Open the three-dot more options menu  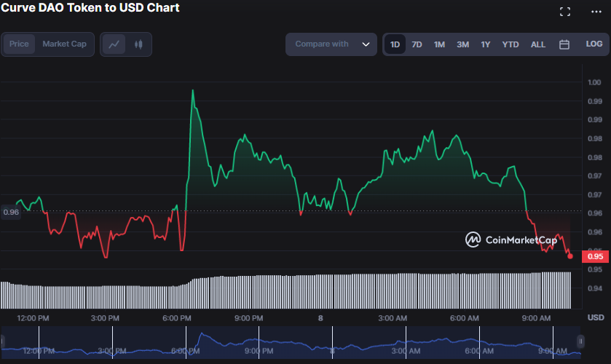pyautogui.click(x=596, y=12)
